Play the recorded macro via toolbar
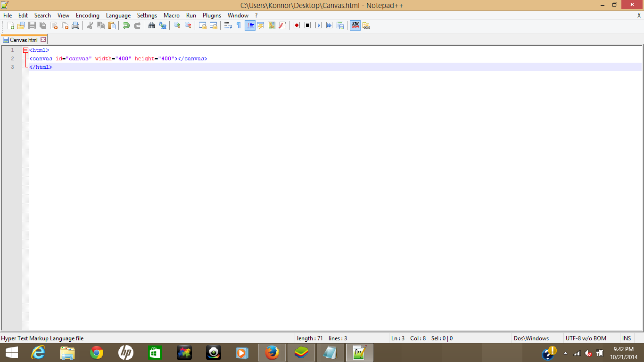This screenshot has width=644, height=362. 318,25
